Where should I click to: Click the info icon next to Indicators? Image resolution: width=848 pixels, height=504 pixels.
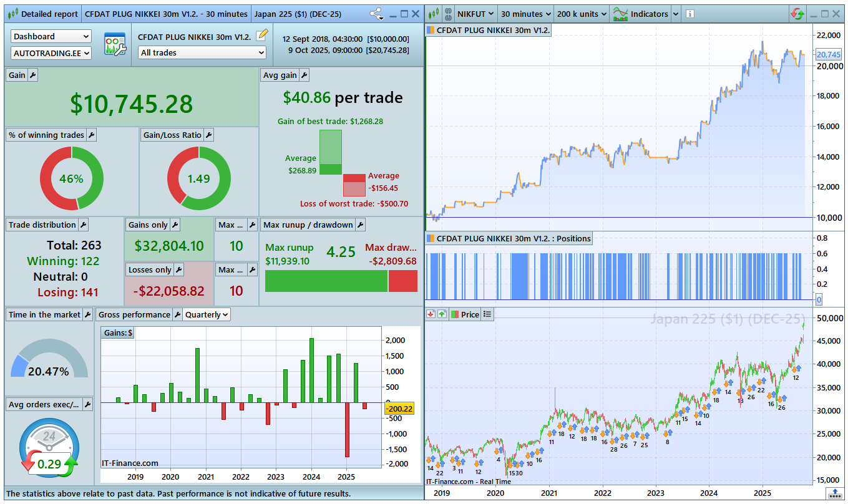[x=690, y=14]
